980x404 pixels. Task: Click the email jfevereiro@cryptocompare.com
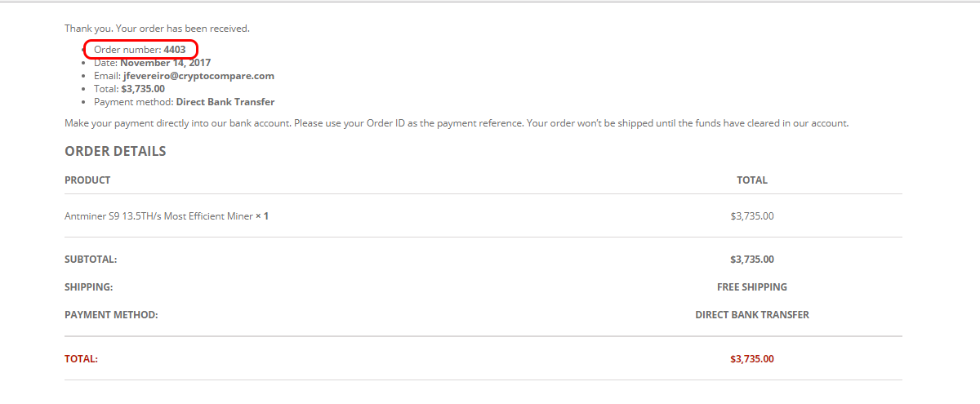[198, 76]
